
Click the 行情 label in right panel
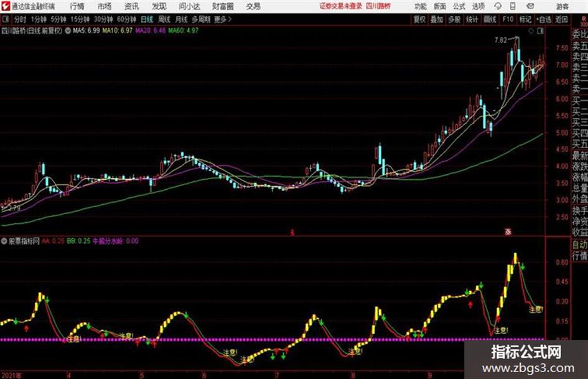tap(580, 256)
